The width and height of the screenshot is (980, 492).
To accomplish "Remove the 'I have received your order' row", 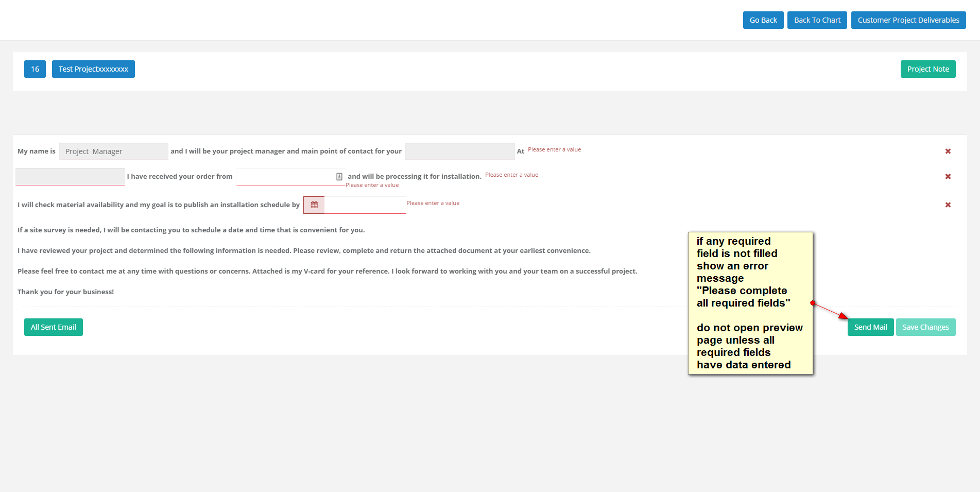I will (948, 177).
